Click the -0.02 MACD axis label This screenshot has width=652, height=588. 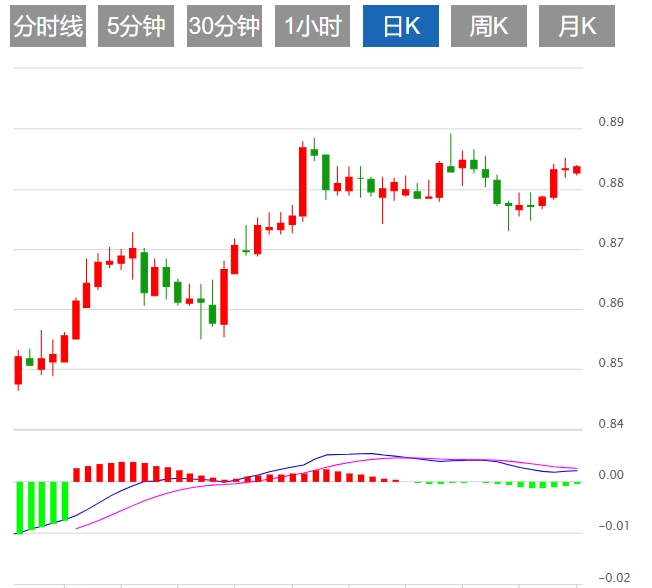[614, 578]
